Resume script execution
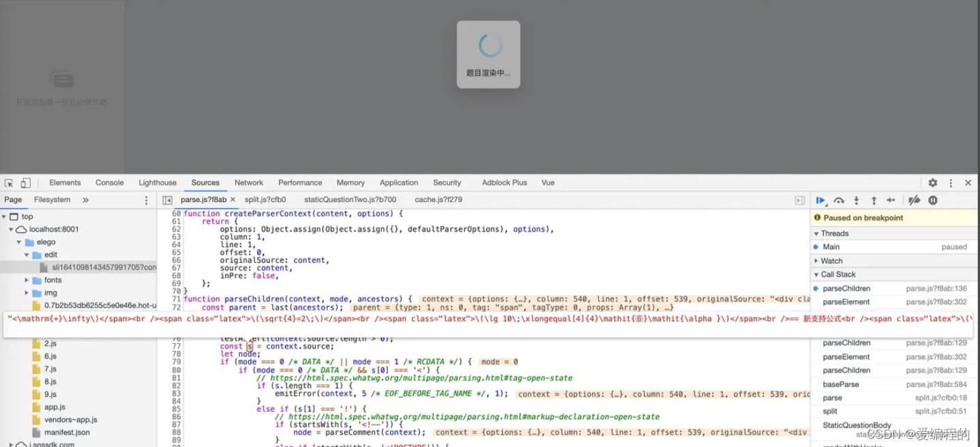Image resolution: width=980 pixels, height=447 pixels. pos(821,200)
